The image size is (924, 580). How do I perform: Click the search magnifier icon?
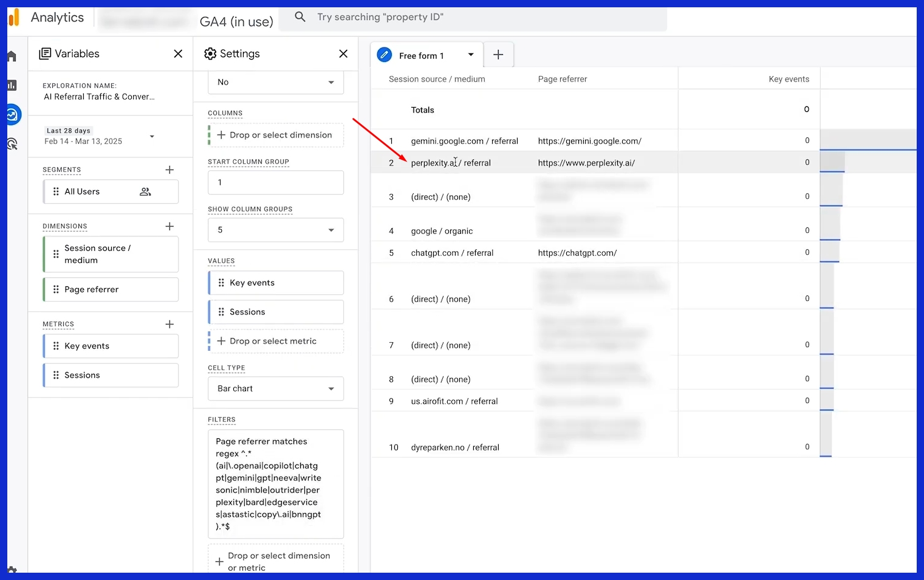[300, 17]
